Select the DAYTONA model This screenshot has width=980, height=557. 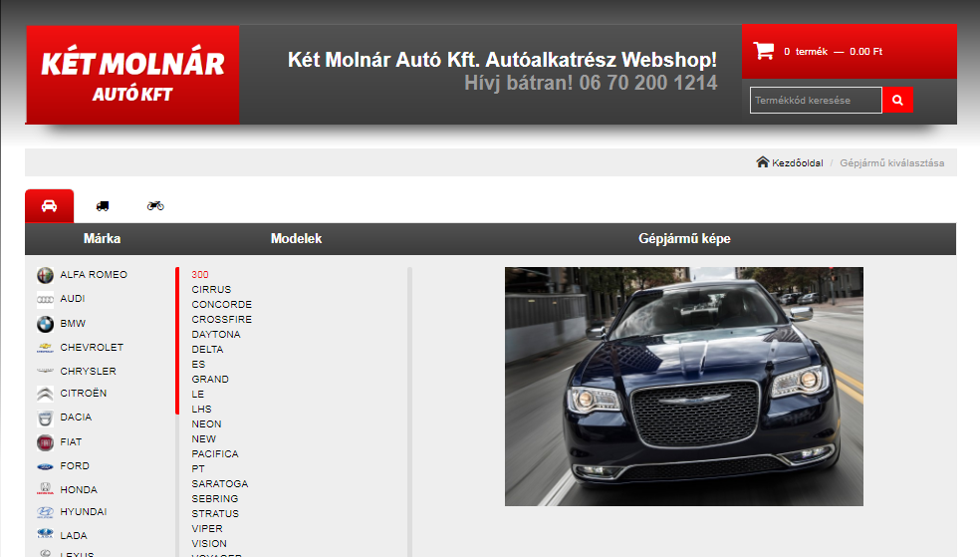(x=216, y=335)
